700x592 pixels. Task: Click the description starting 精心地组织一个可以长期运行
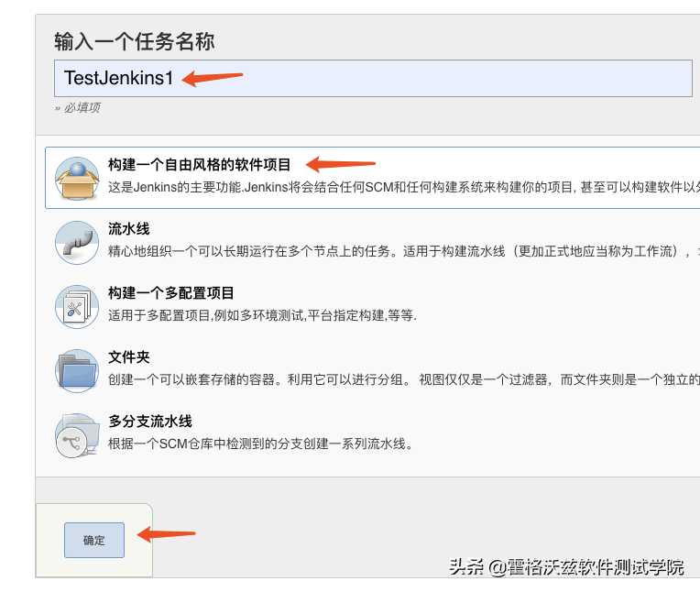click(x=404, y=251)
